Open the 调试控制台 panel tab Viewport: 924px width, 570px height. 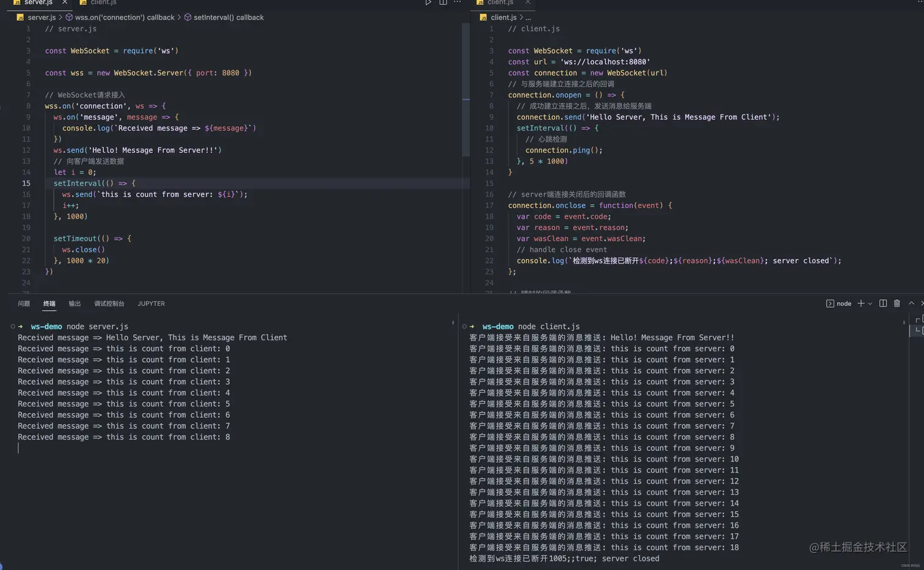click(x=109, y=303)
